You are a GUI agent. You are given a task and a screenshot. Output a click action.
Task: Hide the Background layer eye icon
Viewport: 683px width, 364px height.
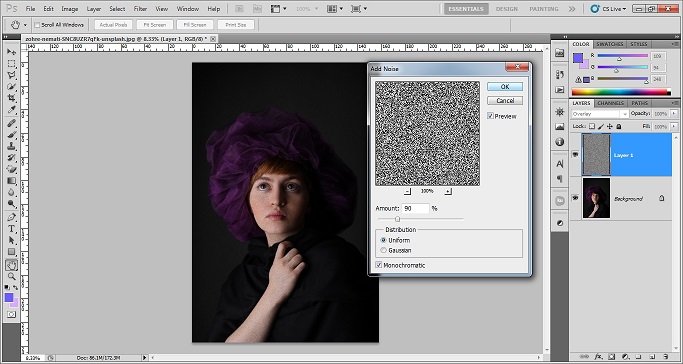click(x=575, y=198)
